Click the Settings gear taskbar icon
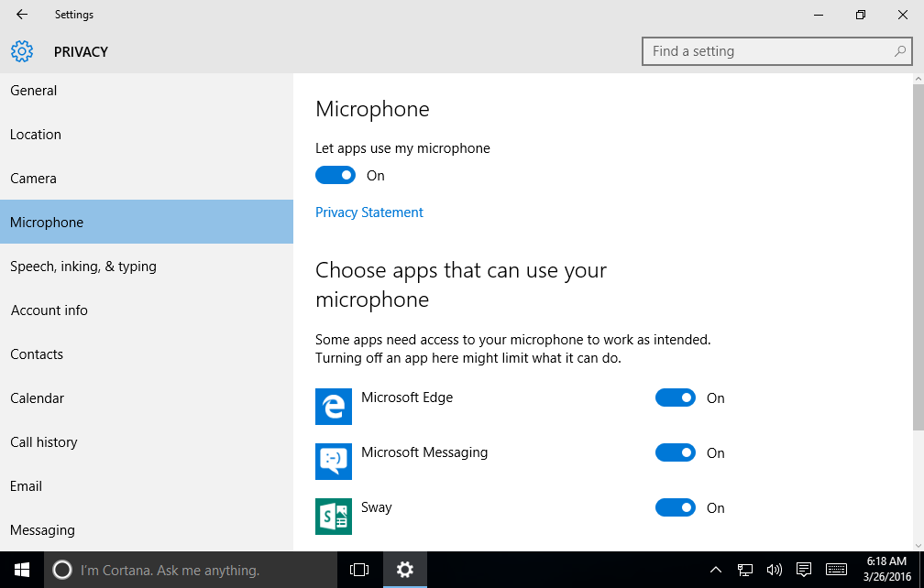 pyautogui.click(x=405, y=570)
